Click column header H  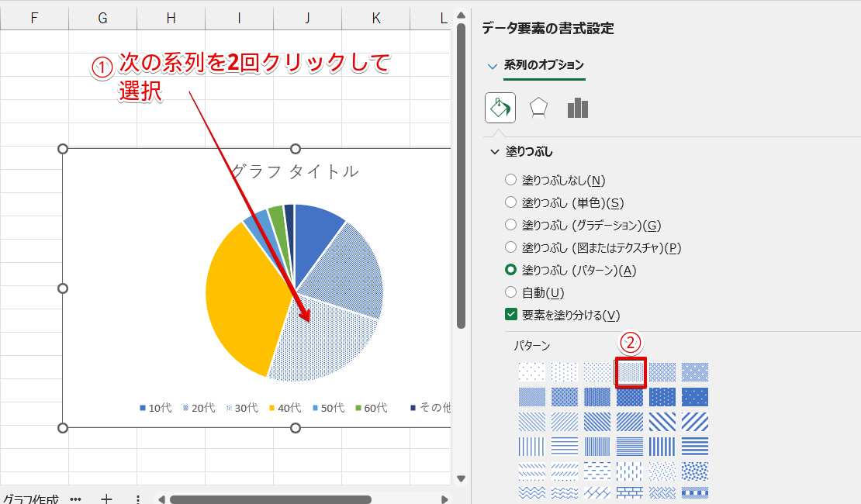[x=171, y=18]
